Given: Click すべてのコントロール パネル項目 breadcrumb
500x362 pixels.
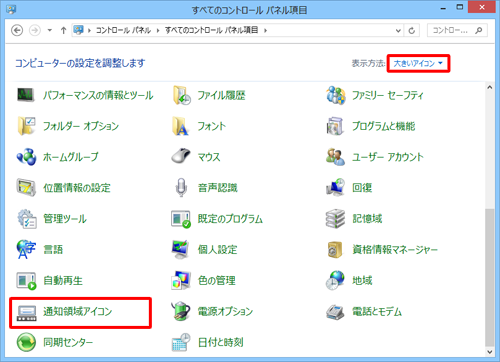Looking at the screenshot, I should [x=211, y=30].
